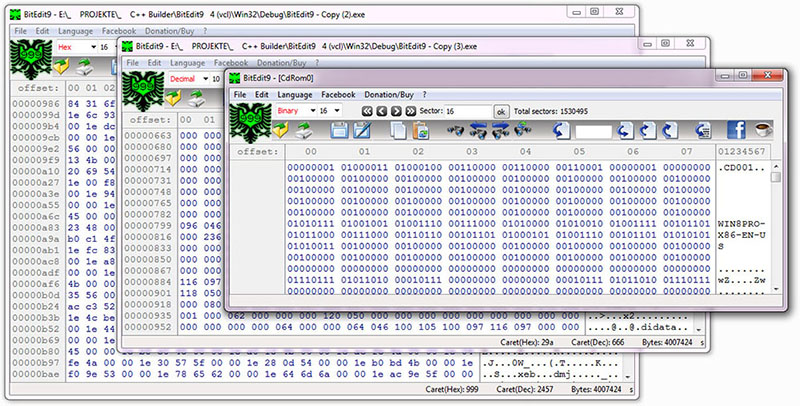
Task: Click the ok button beside Sector field
Action: (x=501, y=112)
